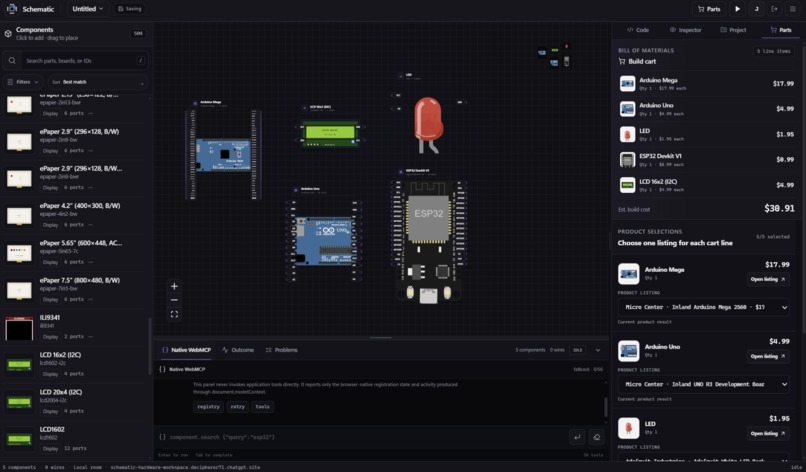Select the Arduino Mega board on canvas
The width and height of the screenshot is (806, 472).
(223, 154)
